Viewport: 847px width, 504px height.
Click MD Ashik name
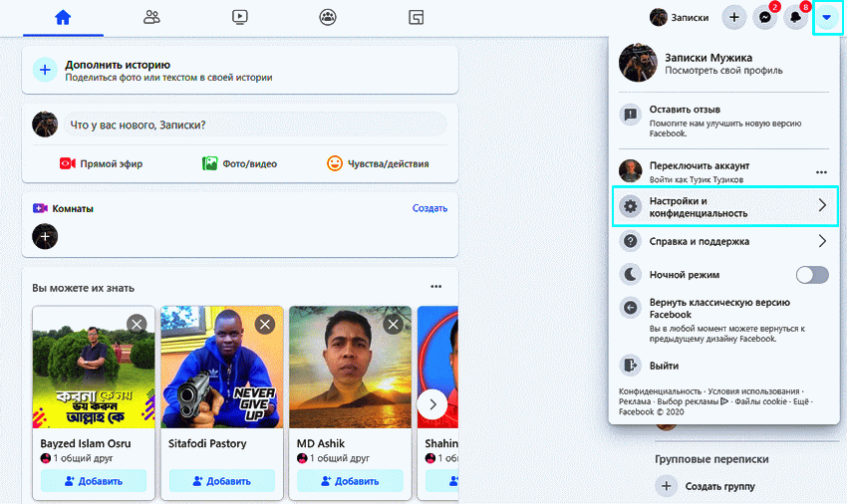(x=320, y=443)
